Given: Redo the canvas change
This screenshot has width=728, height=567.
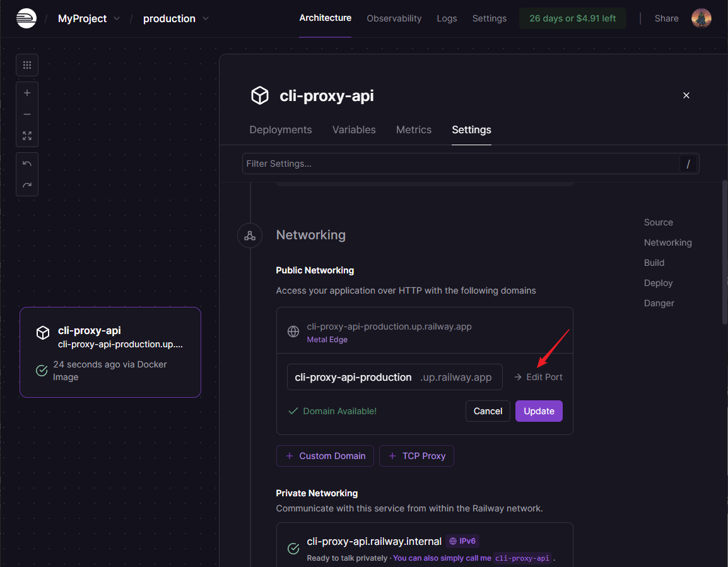Looking at the screenshot, I should (x=27, y=185).
